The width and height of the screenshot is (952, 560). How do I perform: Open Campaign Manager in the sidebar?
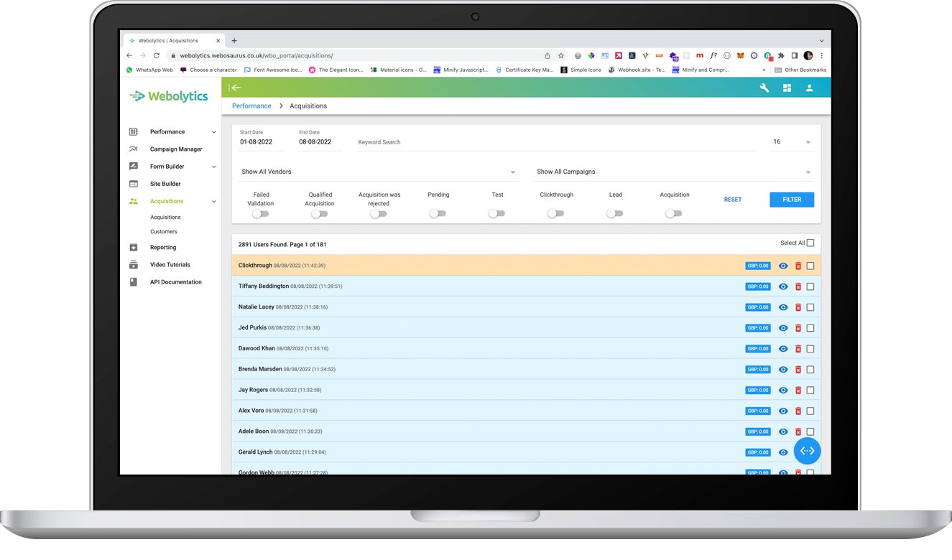click(x=176, y=149)
